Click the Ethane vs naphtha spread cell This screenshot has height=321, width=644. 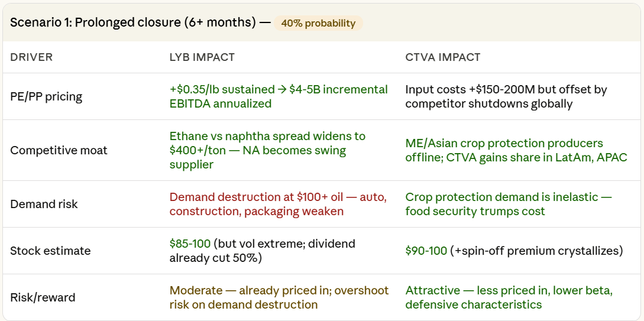click(x=267, y=150)
